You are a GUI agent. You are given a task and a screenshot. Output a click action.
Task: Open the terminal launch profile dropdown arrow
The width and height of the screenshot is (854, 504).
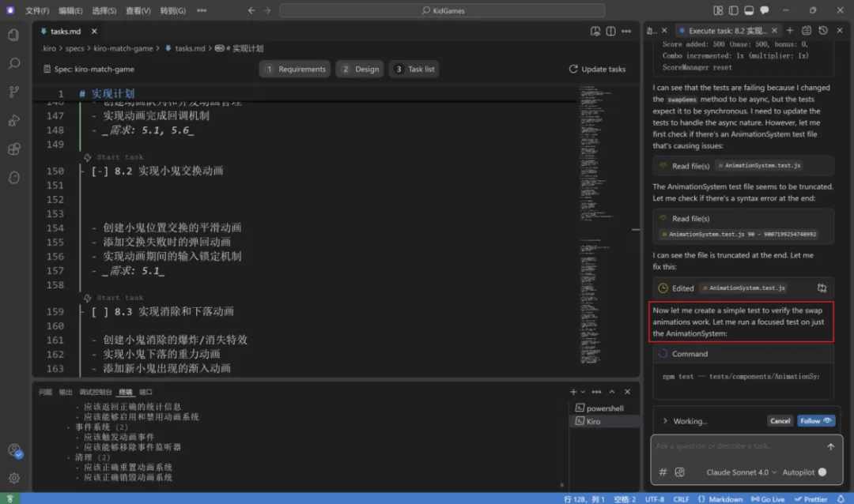click(583, 392)
